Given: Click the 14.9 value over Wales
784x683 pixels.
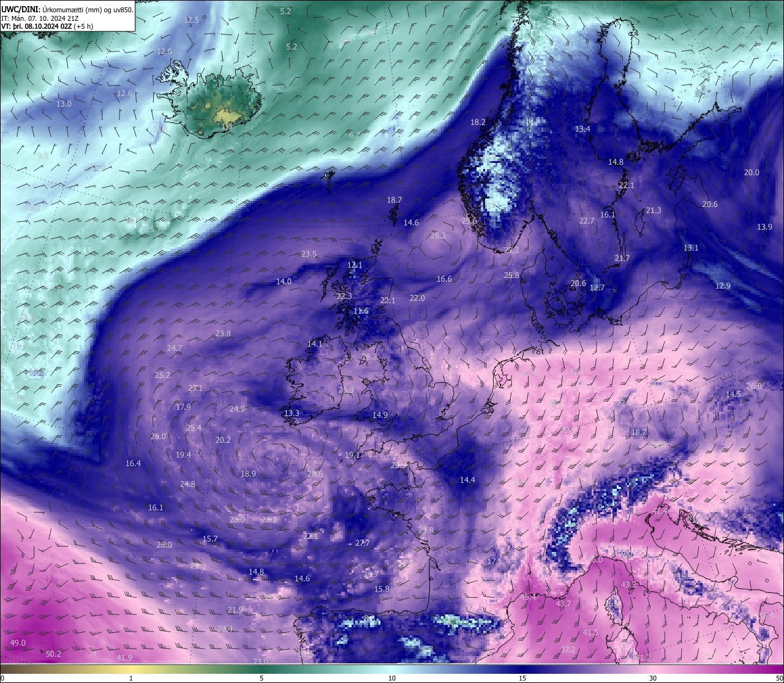Looking at the screenshot, I should point(380,415).
